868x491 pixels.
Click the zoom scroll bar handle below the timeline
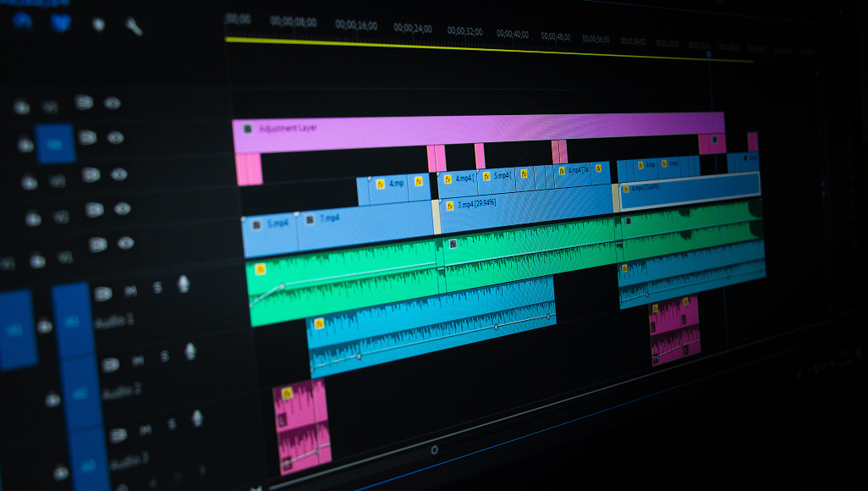coord(434,450)
